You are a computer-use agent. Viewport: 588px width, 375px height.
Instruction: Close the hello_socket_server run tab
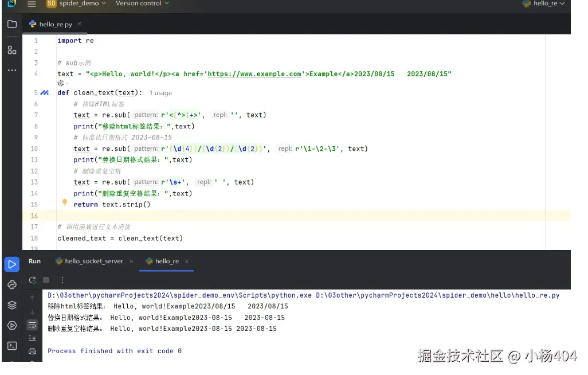pos(131,261)
